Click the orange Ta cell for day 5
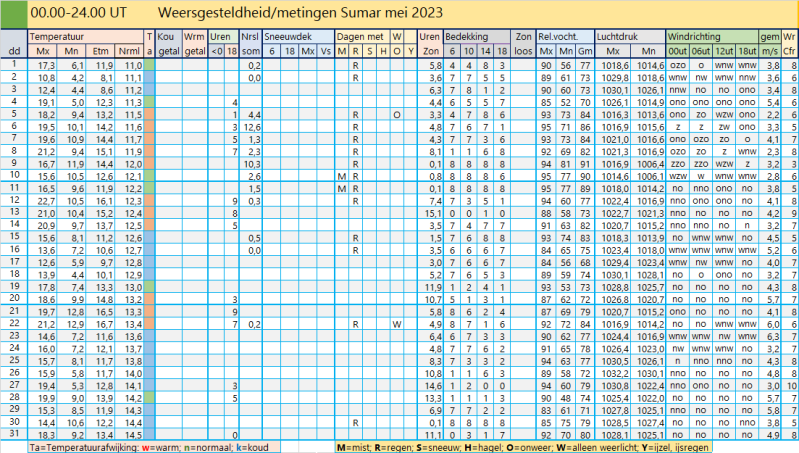 pos(149,115)
